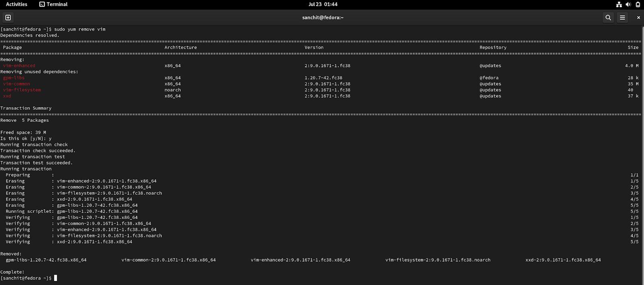644x285 pixels.
Task: Open the Activities overview
Action: pyautogui.click(x=17, y=4)
